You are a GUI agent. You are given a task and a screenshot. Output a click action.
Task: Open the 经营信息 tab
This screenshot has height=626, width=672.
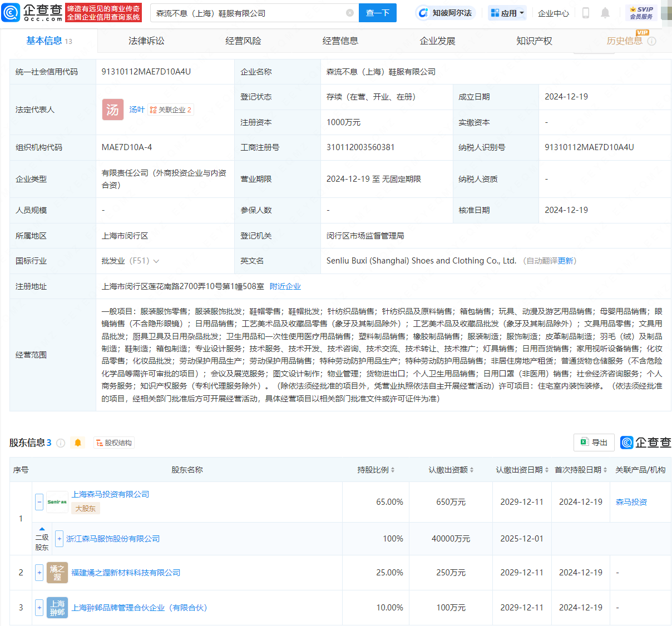[x=340, y=41]
